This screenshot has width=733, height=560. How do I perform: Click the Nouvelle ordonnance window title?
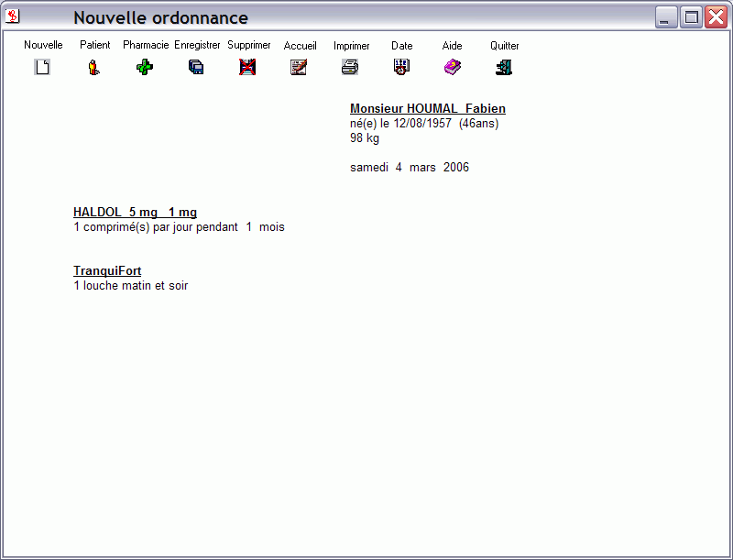click(160, 17)
